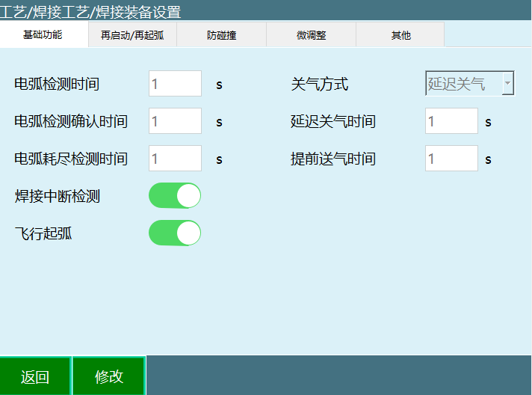The image size is (532, 395).
Task: Click the 电弧检测时间 label text
Action: pyautogui.click(x=57, y=85)
